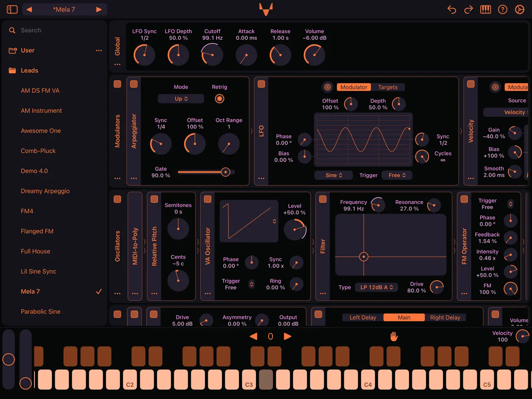Open Arpeggiator module options dots
Viewport: 532px width, 399px height.
134,178
